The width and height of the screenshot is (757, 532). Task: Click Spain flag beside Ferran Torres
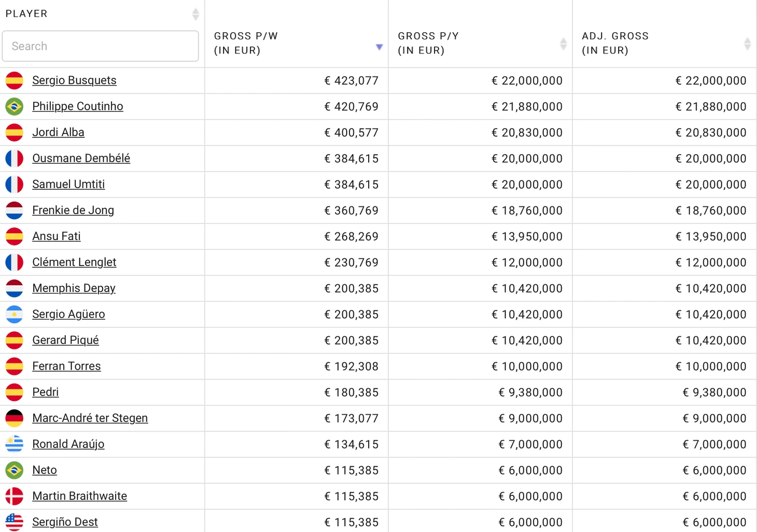tap(15, 366)
